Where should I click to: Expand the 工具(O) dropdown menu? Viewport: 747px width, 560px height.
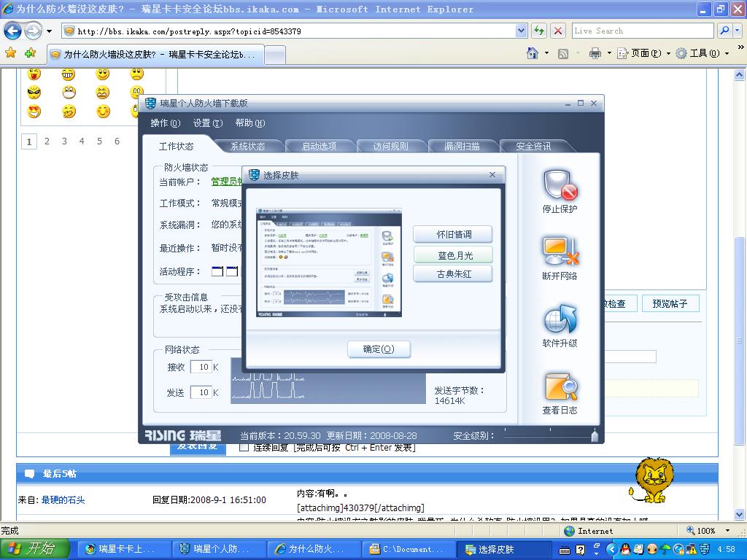coord(727,53)
